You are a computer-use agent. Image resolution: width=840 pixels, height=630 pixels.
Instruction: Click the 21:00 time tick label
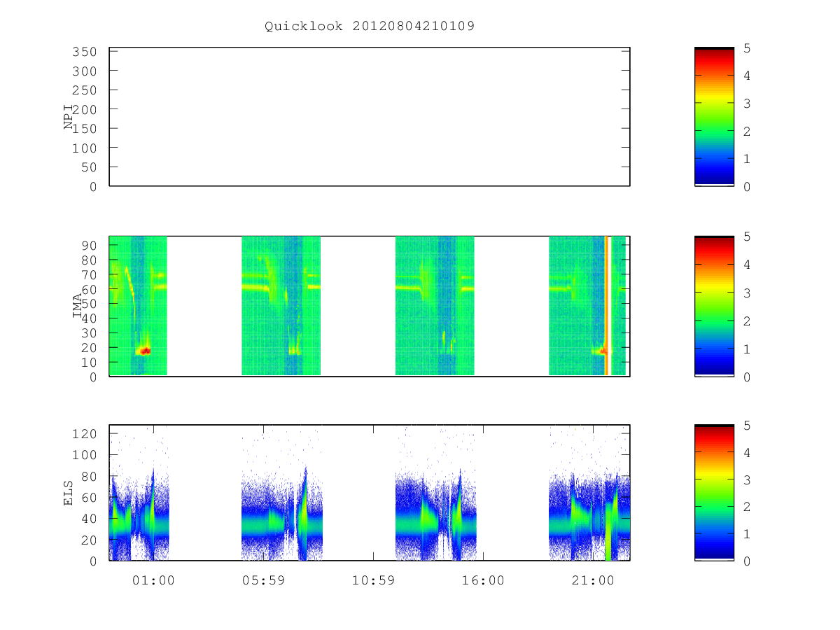pos(593,580)
